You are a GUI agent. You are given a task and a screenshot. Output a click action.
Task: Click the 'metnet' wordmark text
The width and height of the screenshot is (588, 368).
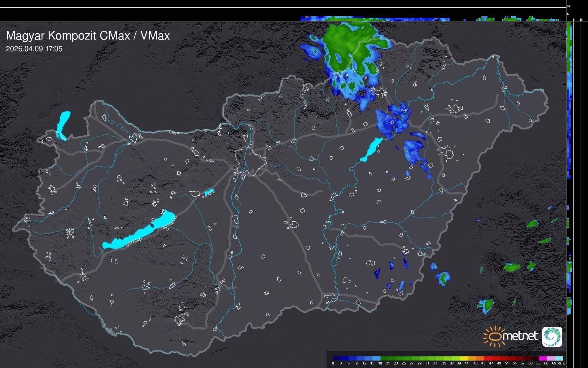click(520, 336)
